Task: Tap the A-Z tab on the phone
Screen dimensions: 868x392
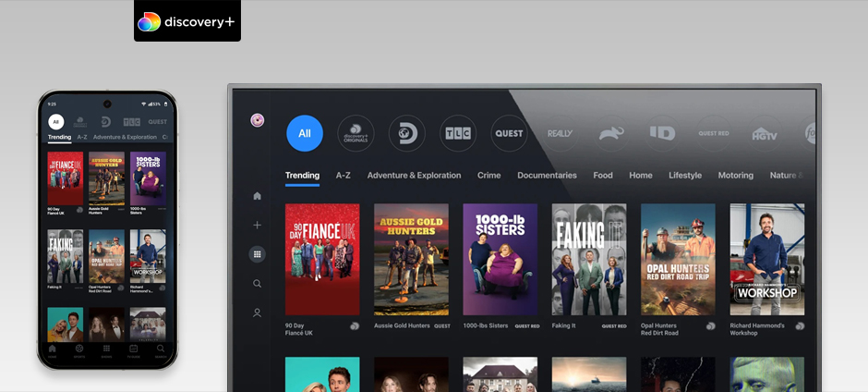Action: pyautogui.click(x=82, y=137)
